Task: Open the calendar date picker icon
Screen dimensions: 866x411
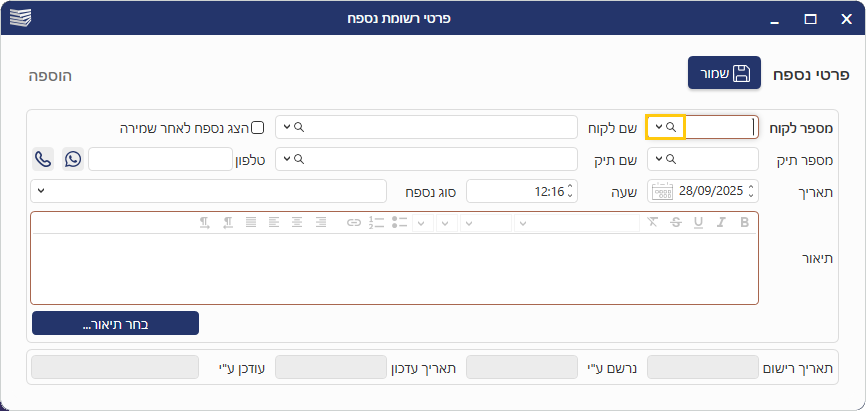Action: point(662,191)
